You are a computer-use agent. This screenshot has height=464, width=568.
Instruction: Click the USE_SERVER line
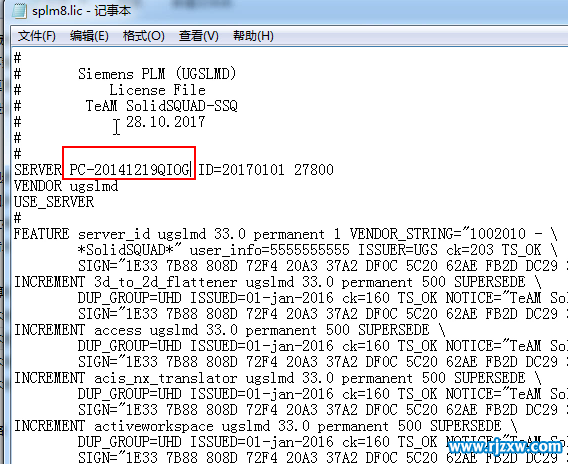54,202
